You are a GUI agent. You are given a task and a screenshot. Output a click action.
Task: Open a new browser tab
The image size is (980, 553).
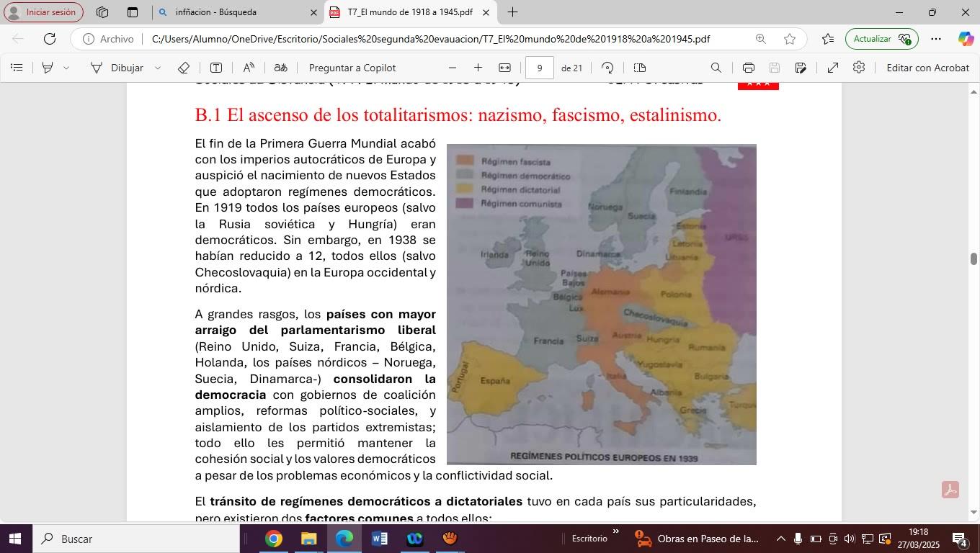(512, 12)
